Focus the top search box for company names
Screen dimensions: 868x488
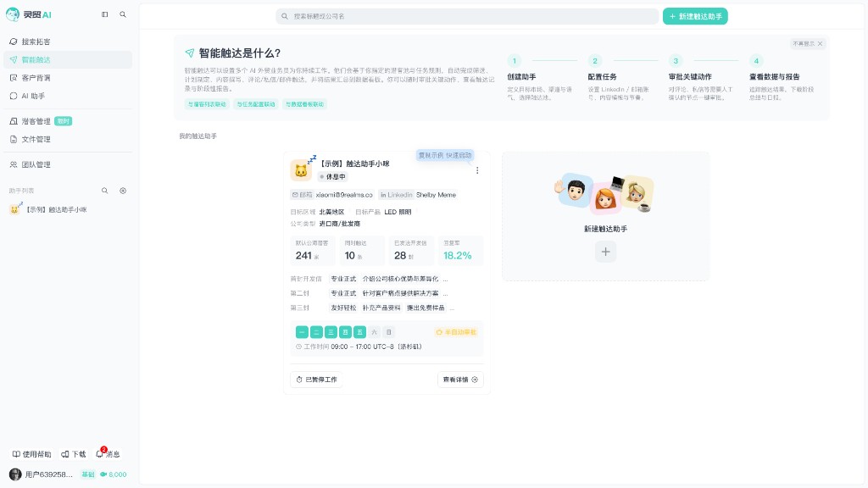click(x=467, y=16)
